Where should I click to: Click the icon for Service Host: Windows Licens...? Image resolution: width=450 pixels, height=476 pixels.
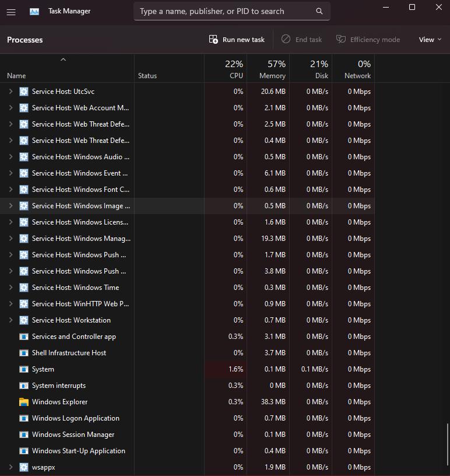(x=24, y=222)
